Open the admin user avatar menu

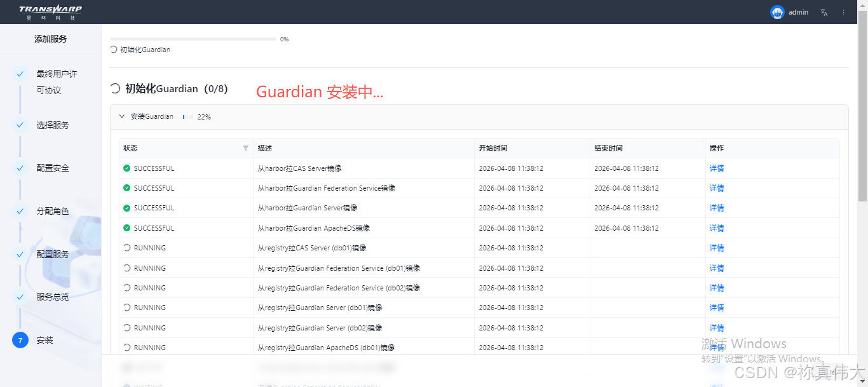click(777, 12)
